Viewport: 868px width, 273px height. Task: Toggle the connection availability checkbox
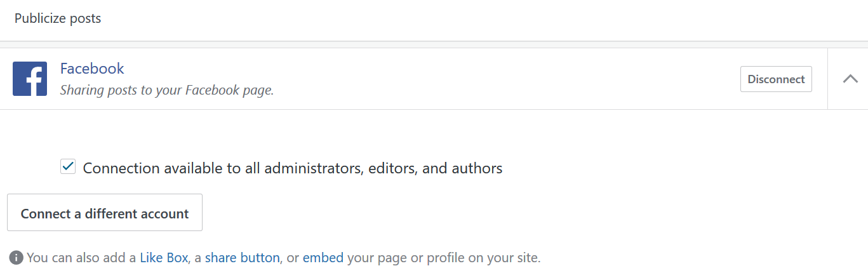68,168
